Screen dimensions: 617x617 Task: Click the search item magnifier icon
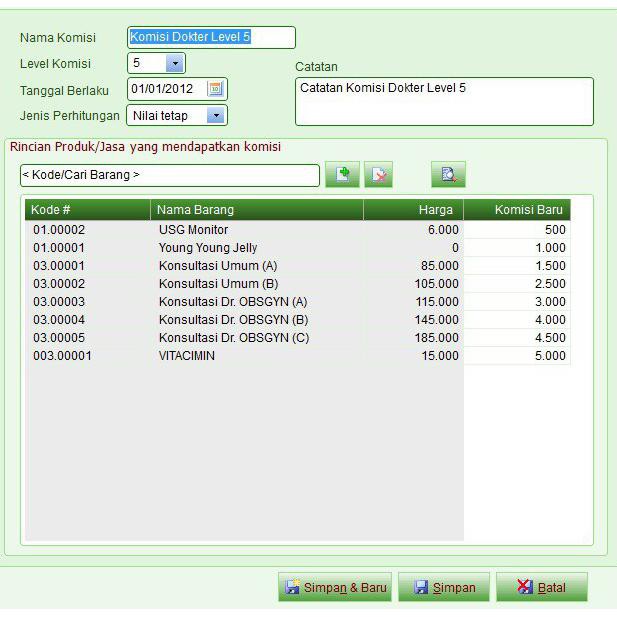click(x=448, y=175)
